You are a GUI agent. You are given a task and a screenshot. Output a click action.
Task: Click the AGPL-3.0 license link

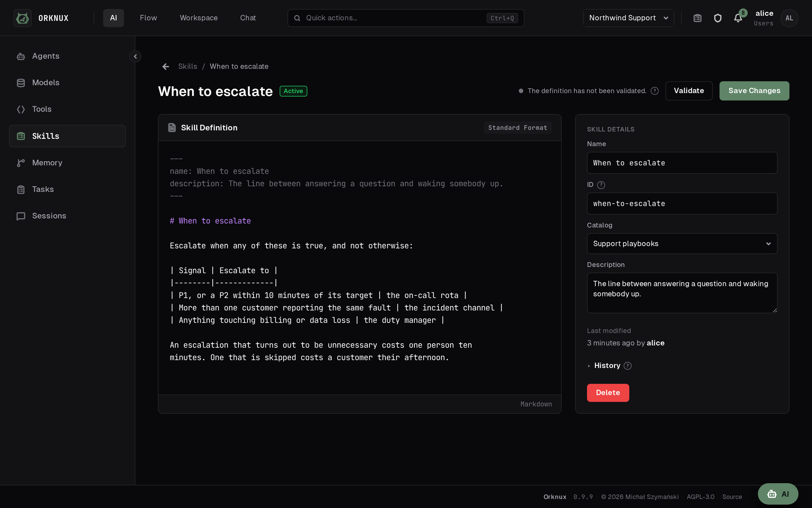[700, 497]
